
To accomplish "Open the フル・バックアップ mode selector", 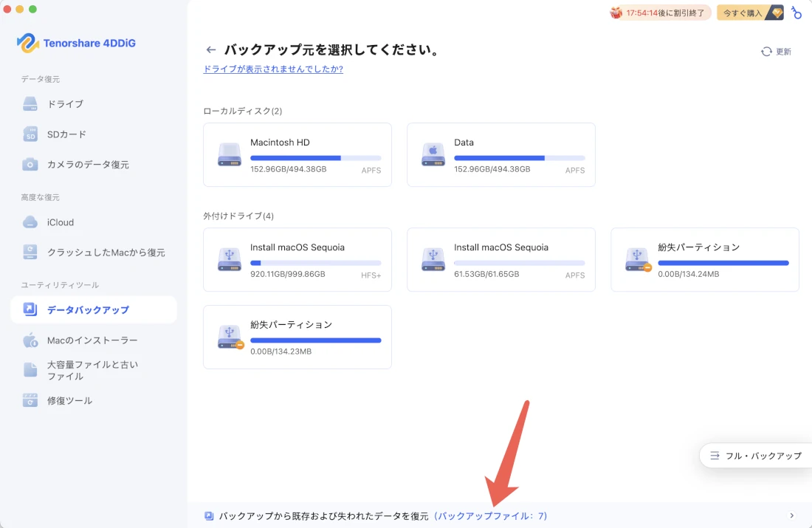I will click(x=756, y=456).
